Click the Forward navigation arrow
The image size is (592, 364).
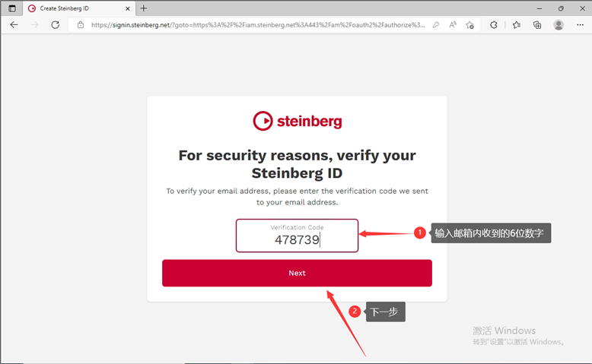coord(34,24)
